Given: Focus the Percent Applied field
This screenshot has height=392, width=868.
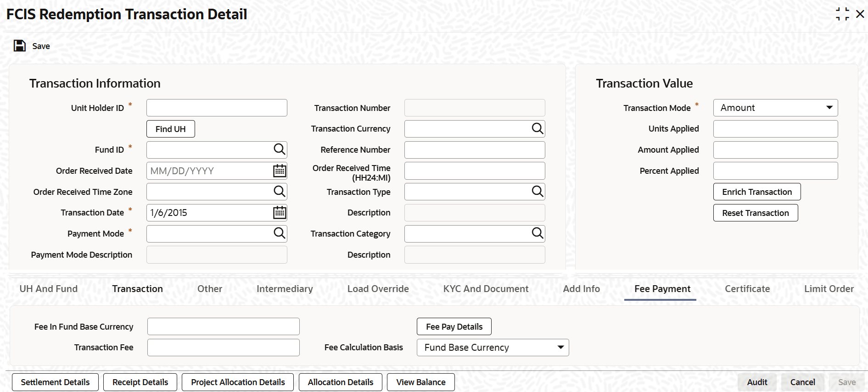Looking at the screenshot, I should [775, 171].
